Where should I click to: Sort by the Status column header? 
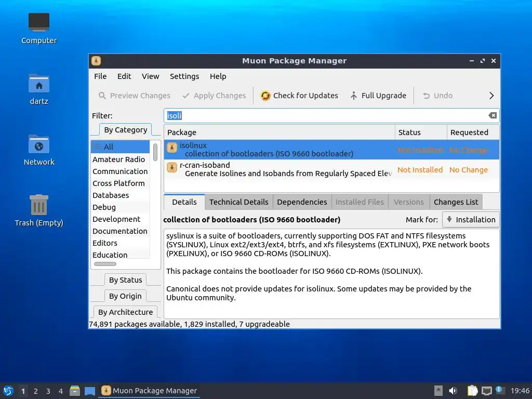point(421,132)
